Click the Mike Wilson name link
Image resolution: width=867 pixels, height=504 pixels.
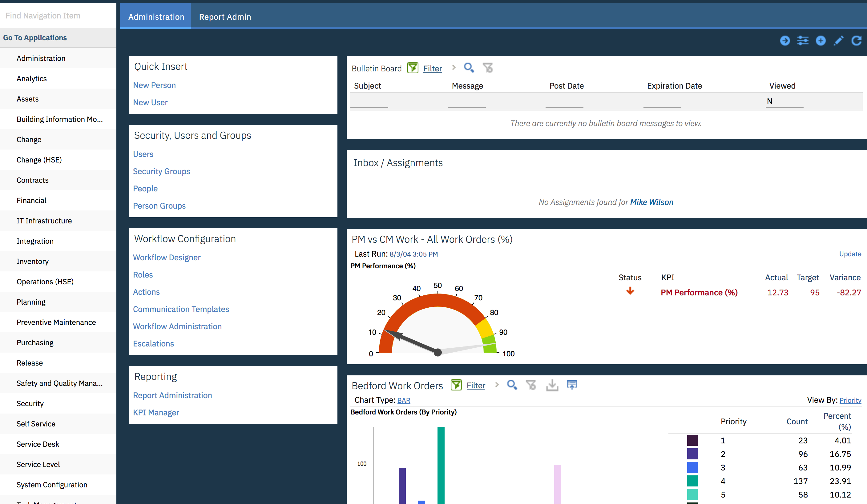(x=651, y=202)
